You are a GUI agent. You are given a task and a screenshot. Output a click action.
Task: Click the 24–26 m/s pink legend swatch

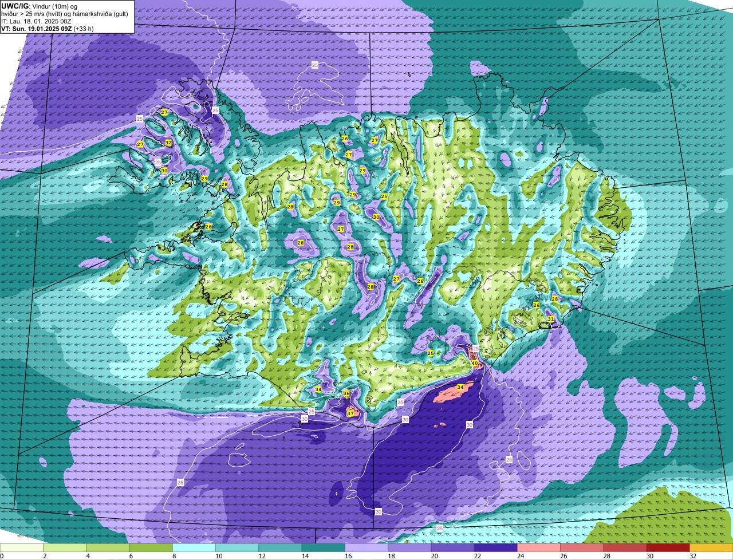[x=539, y=548]
